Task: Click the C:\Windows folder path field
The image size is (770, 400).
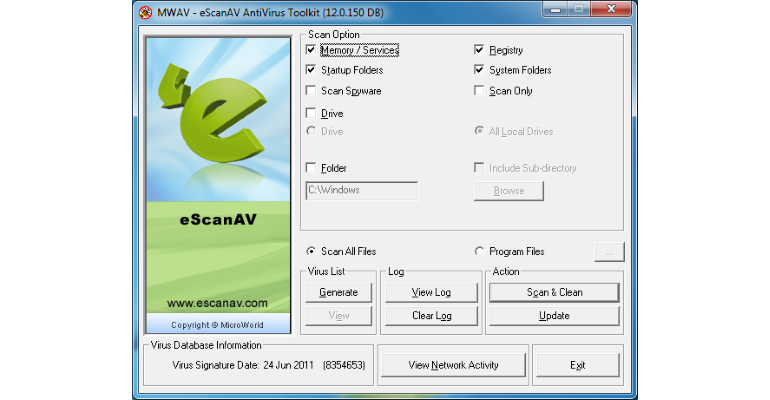Action: (362, 190)
